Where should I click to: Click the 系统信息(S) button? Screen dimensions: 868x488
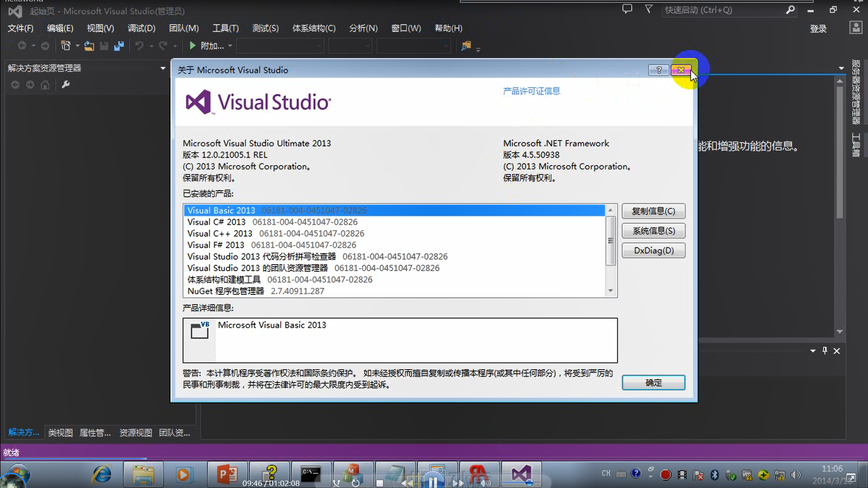tap(653, 231)
